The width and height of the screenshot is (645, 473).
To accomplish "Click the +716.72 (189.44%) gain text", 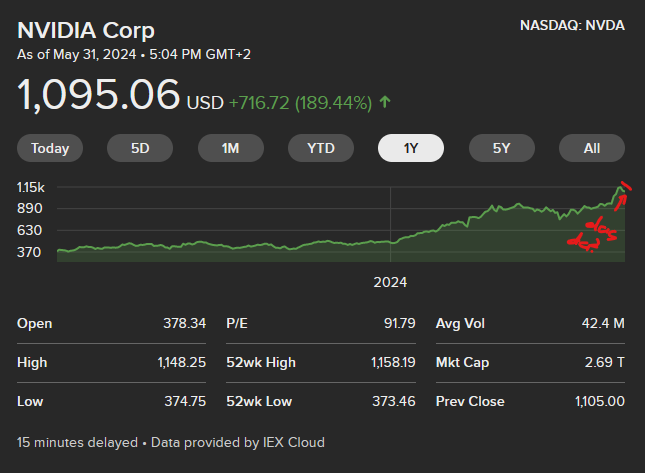I will (x=300, y=103).
